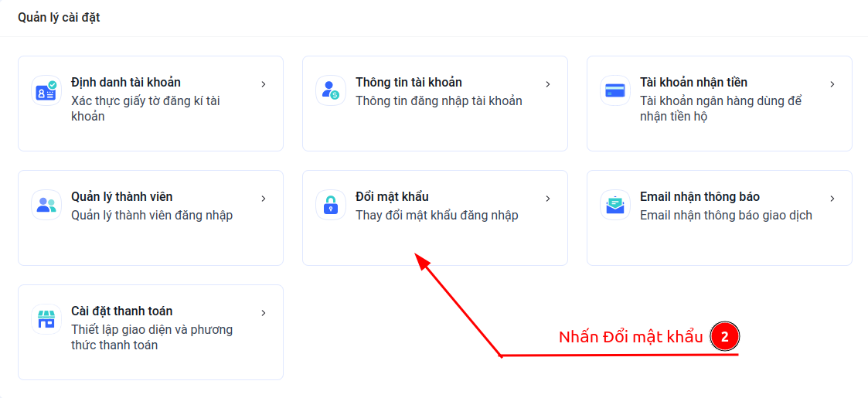Click the credit card icon for Tài khoản nhận tiền

coord(615,90)
